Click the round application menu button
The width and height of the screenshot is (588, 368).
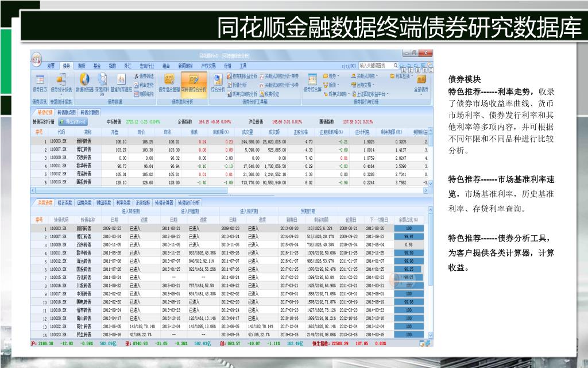[x=36, y=59]
